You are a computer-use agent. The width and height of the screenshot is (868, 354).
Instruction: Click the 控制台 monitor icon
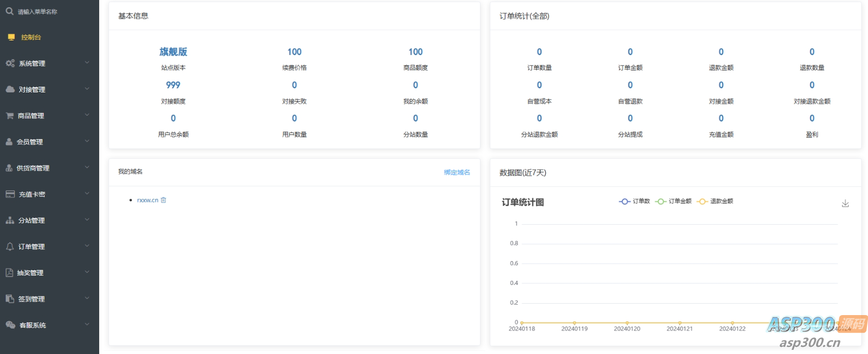[x=11, y=37]
